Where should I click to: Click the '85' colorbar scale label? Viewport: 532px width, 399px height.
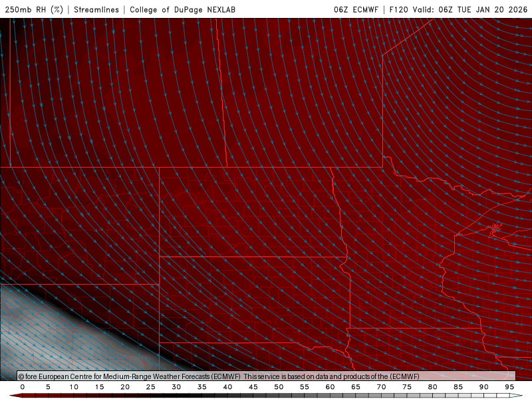pos(458,387)
